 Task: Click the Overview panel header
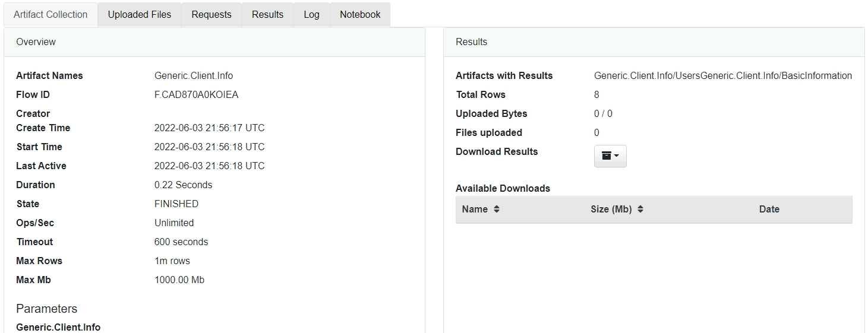[36, 42]
